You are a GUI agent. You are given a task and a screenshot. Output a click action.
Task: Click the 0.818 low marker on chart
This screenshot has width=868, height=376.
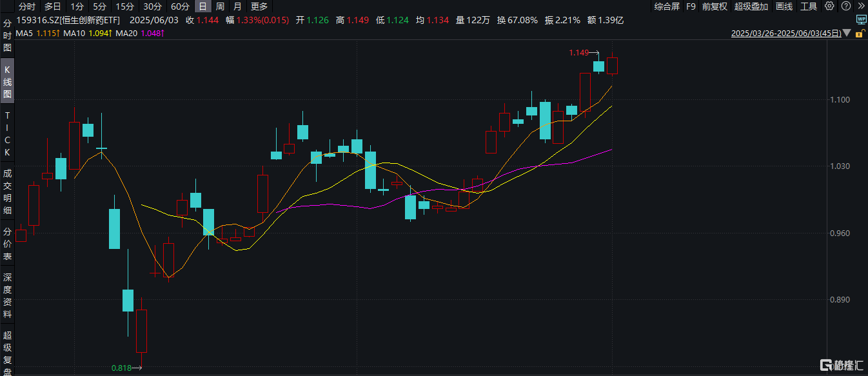121,368
